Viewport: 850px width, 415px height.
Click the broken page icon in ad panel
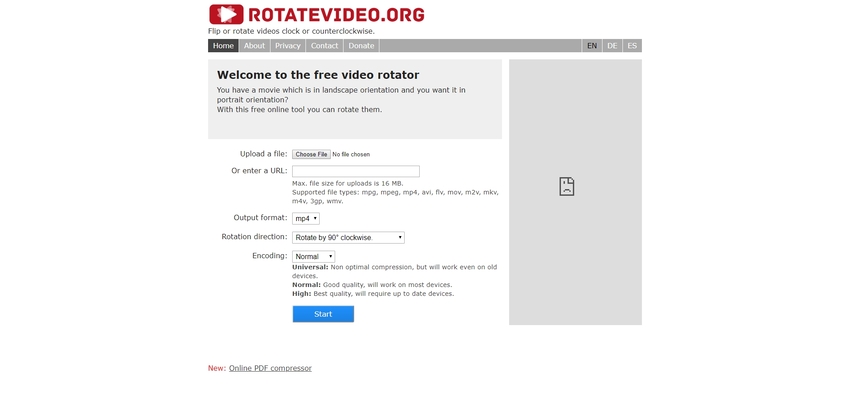click(566, 186)
